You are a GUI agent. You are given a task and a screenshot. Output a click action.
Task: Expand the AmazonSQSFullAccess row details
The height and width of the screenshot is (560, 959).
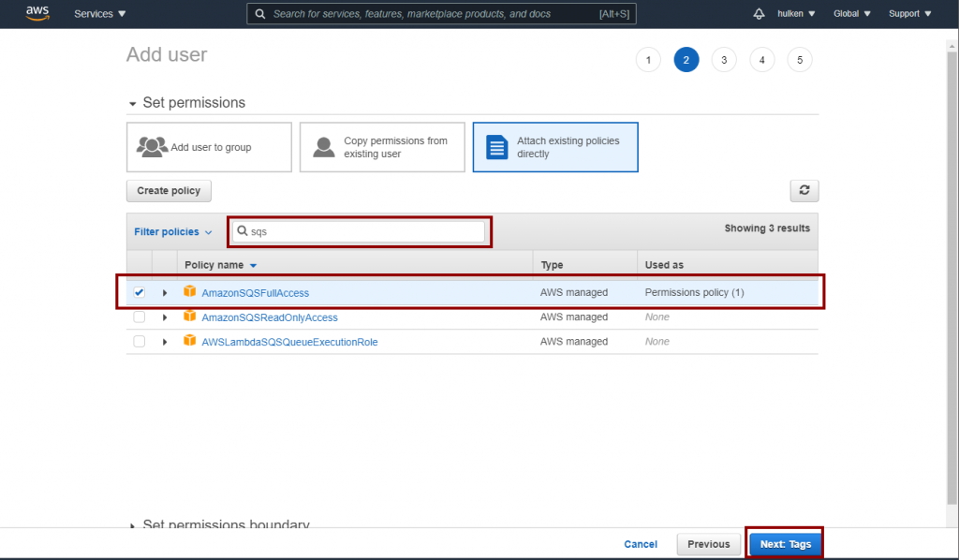[x=165, y=293]
